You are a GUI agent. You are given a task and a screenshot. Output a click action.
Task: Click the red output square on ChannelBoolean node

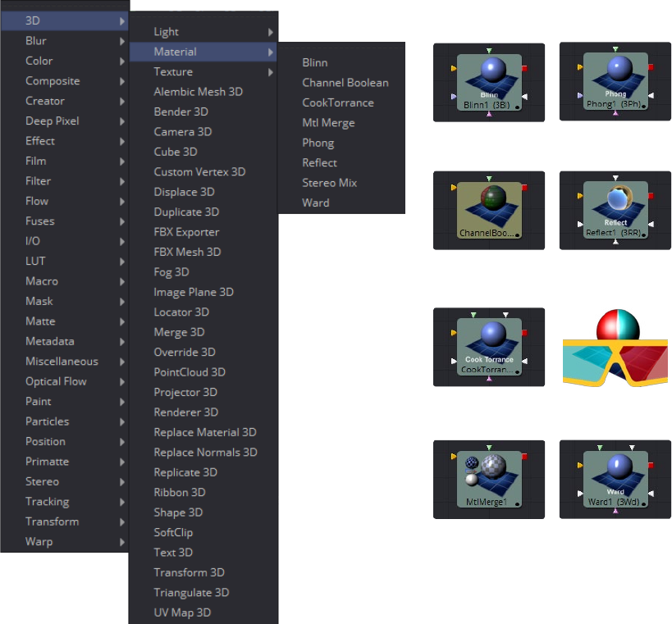coord(524,188)
